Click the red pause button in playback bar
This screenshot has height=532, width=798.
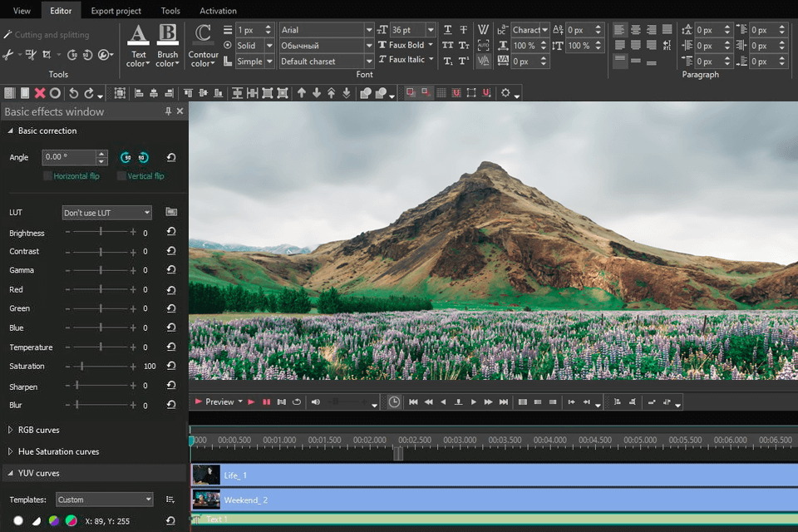[x=267, y=402]
